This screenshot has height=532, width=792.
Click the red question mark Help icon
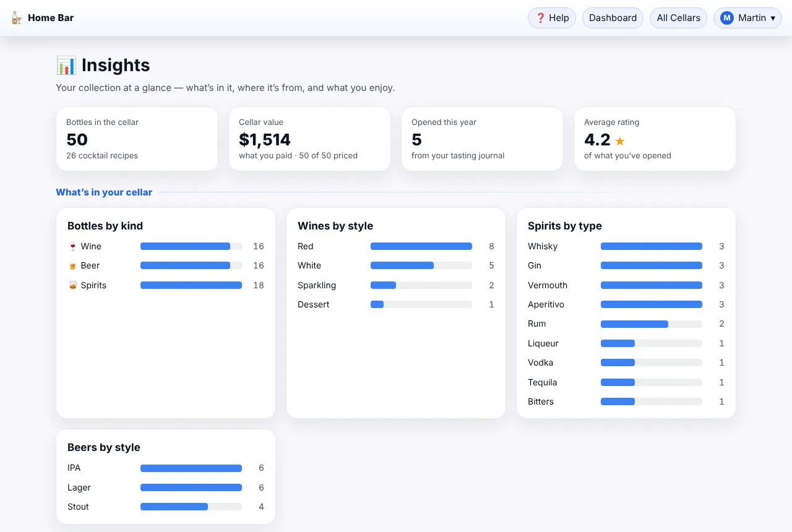(x=540, y=18)
